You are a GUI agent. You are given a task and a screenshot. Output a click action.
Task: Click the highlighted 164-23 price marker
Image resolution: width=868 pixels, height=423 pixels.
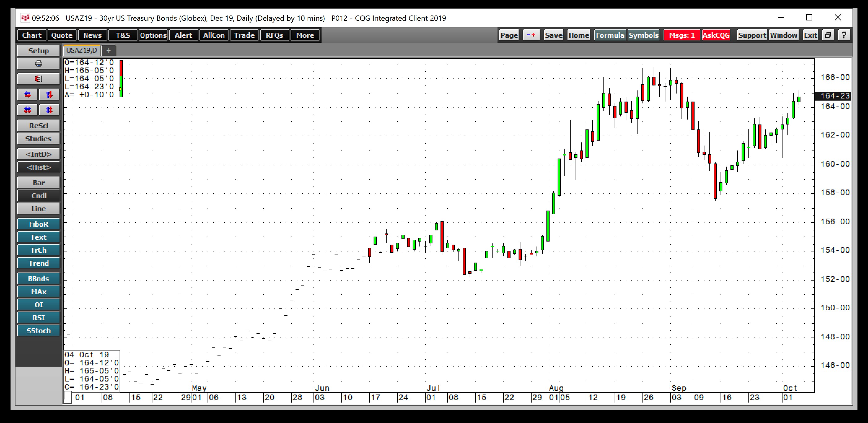tap(832, 96)
